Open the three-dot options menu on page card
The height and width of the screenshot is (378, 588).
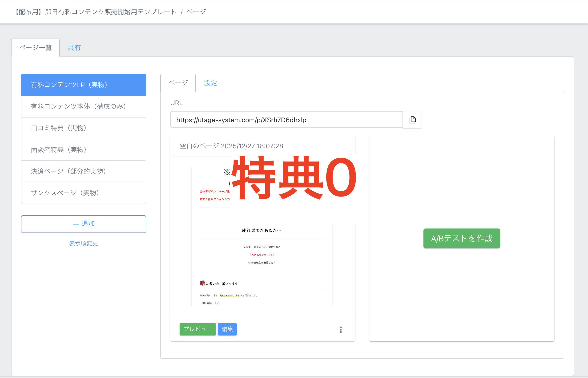pos(341,329)
